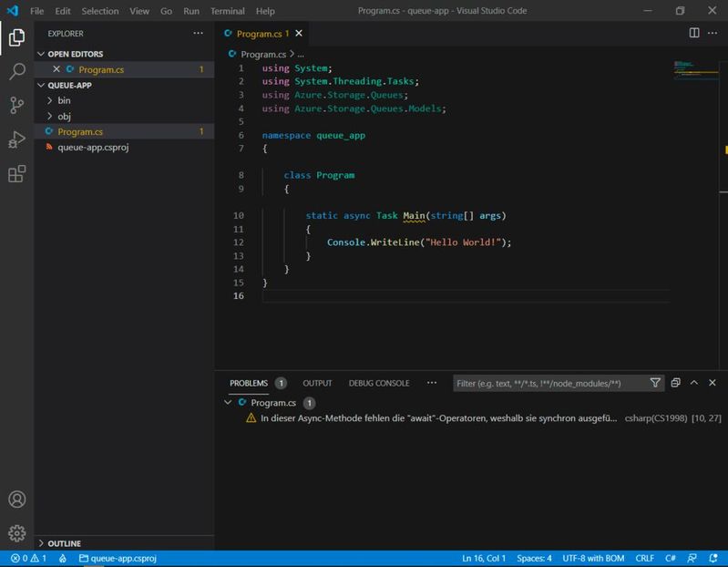This screenshot has width=728, height=567.
Task: Switch to the Debug Console tab
Action: pos(379,383)
